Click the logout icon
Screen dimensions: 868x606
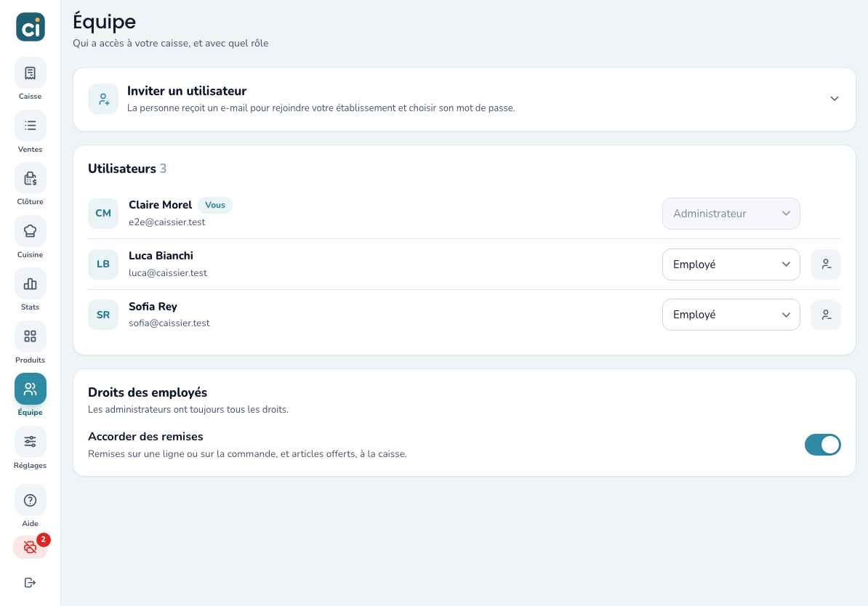(31, 582)
